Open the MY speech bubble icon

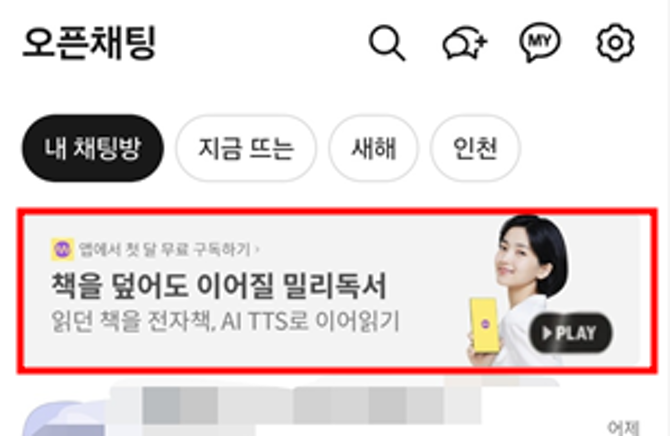pos(540,42)
